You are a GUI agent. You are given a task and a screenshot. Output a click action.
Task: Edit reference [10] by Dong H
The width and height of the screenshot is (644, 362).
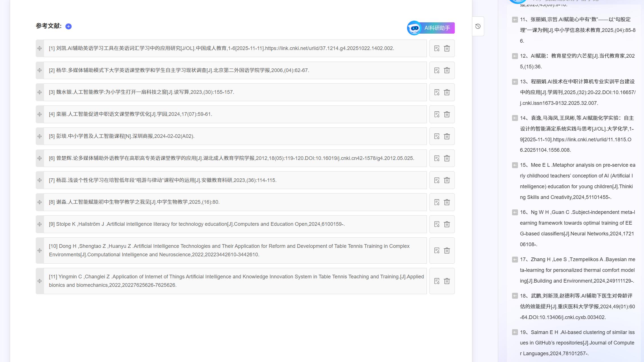click(x=437, y=251)
